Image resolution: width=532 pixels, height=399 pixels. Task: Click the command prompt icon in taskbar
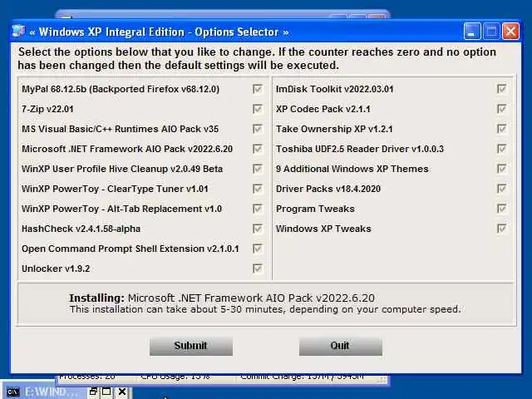pyautogui.click(x=13, y=392)
